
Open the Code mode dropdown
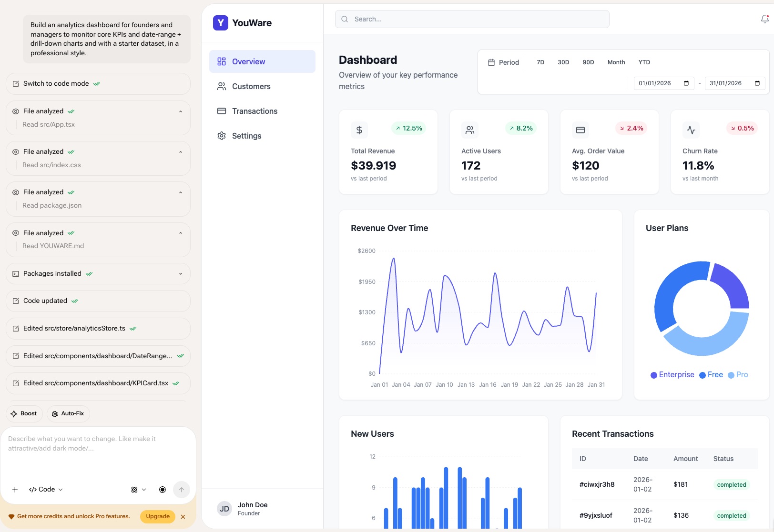[x=46, y=490]
